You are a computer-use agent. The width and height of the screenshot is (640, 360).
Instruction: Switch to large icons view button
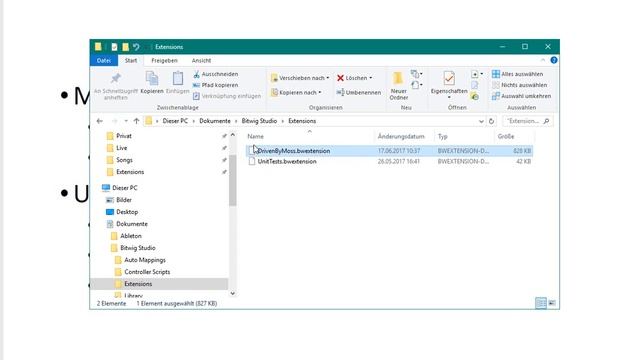point(552,303)
